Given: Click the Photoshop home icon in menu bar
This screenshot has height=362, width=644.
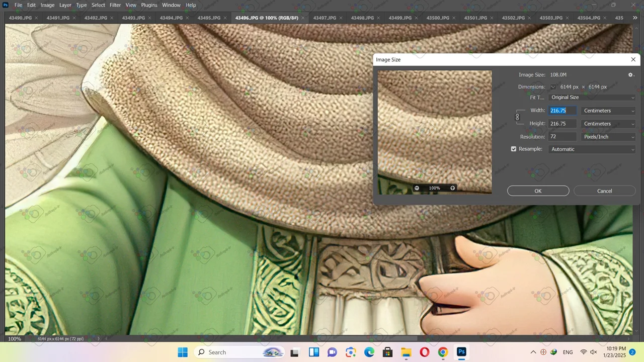Looking at the screenshot, I should (6, 5).
